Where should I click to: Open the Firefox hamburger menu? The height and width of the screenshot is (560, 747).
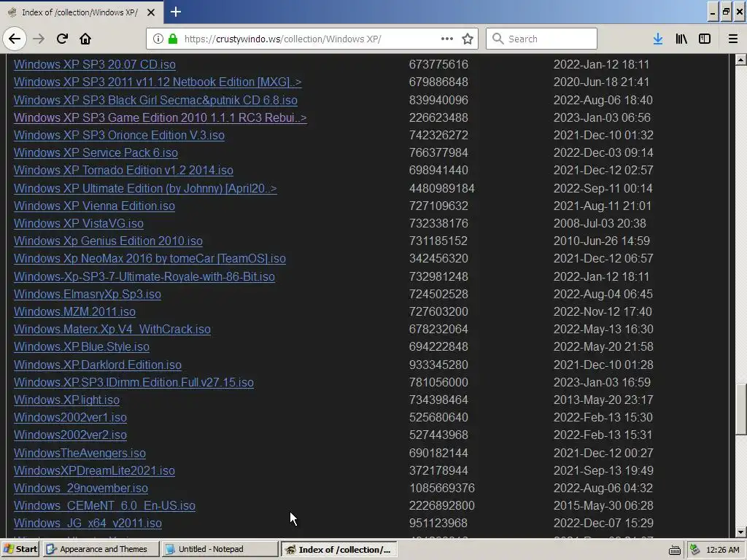pyautogui.click(x=733, y=39)
